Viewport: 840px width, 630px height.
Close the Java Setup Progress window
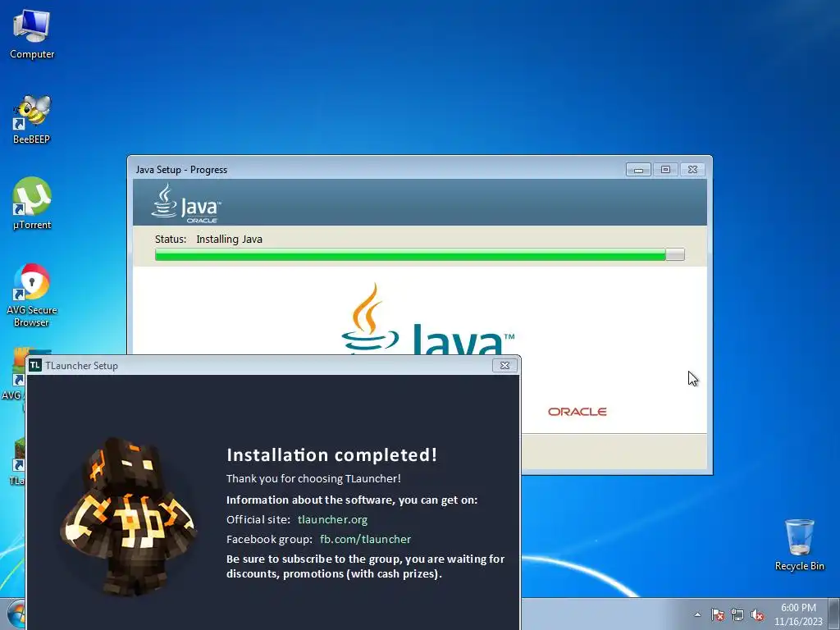(692, 169)
